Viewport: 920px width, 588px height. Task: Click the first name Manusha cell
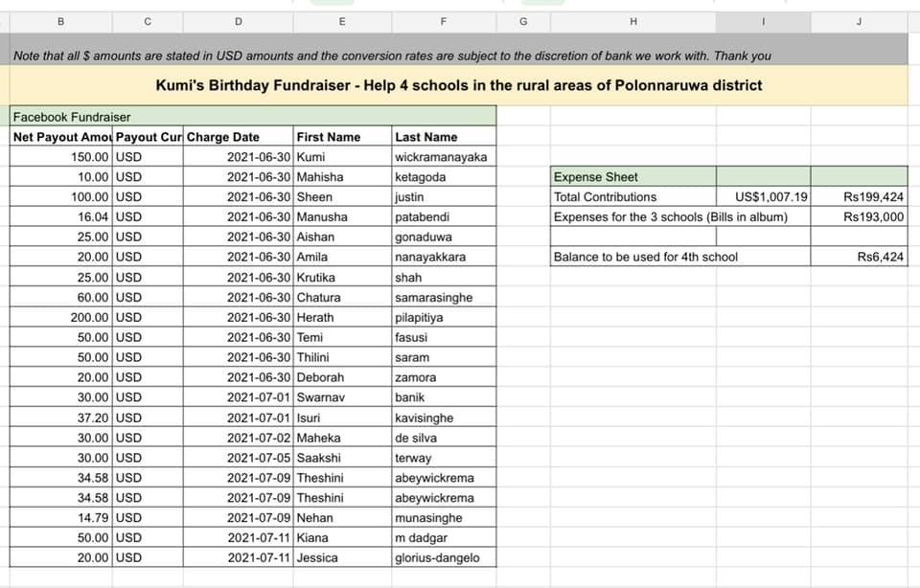click(x=343, y=216)
